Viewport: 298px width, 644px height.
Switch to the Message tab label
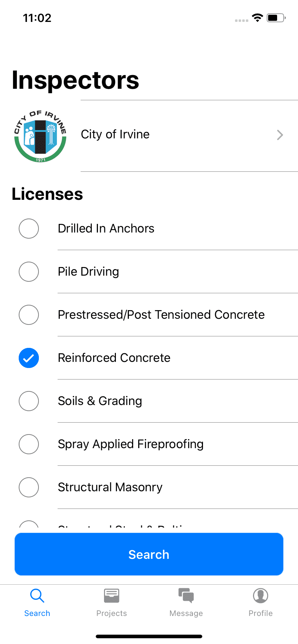[x=186, y=613]
